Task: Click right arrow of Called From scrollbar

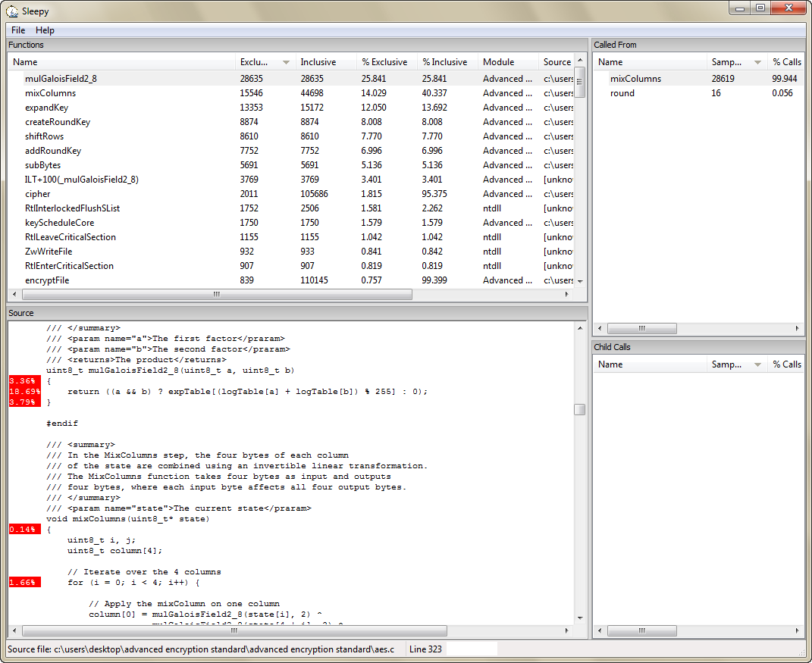Action: pyautogui.click(x=797, y=329)
